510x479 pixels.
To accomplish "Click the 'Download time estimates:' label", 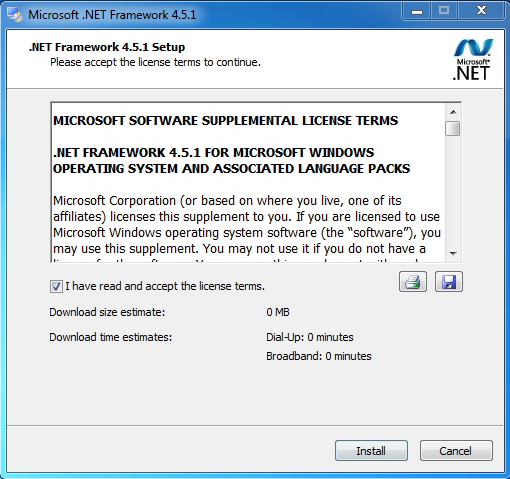I will 111,337.
